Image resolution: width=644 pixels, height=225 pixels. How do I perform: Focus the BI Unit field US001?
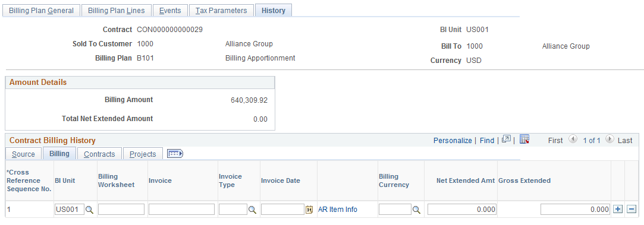70,210
